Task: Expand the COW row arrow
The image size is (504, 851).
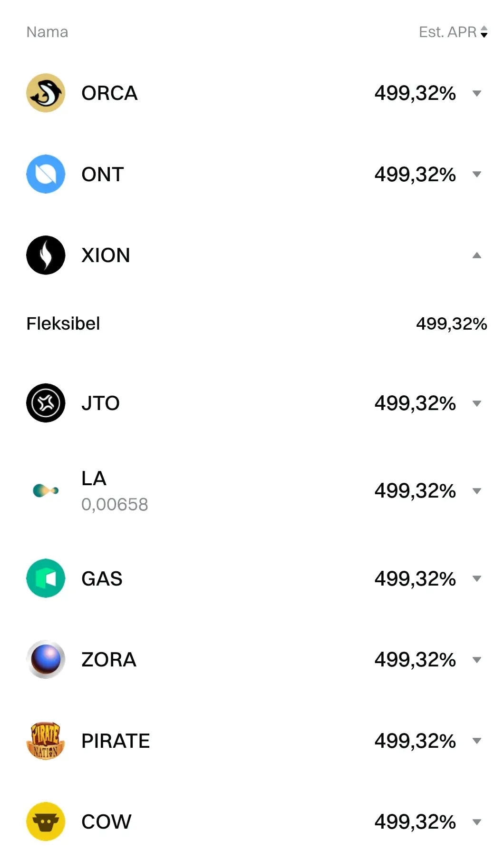Action: pyautogui.click(x=476, y=822)
